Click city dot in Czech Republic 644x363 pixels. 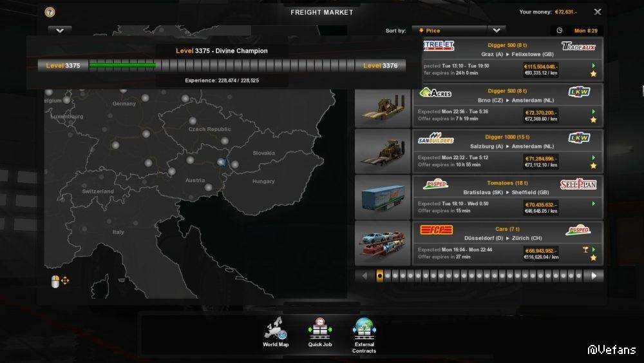coord(192,121)
